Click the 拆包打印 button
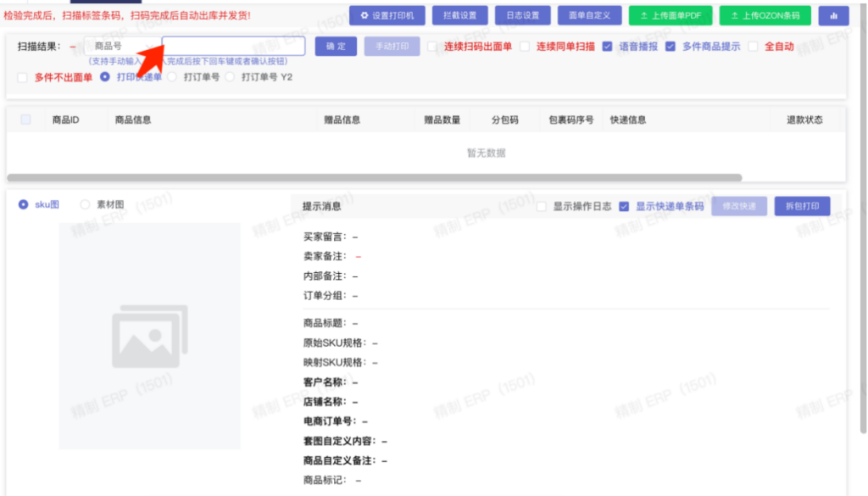Image resolution: width=868 pixels, height=496 pixels. (x=802, y=206)
